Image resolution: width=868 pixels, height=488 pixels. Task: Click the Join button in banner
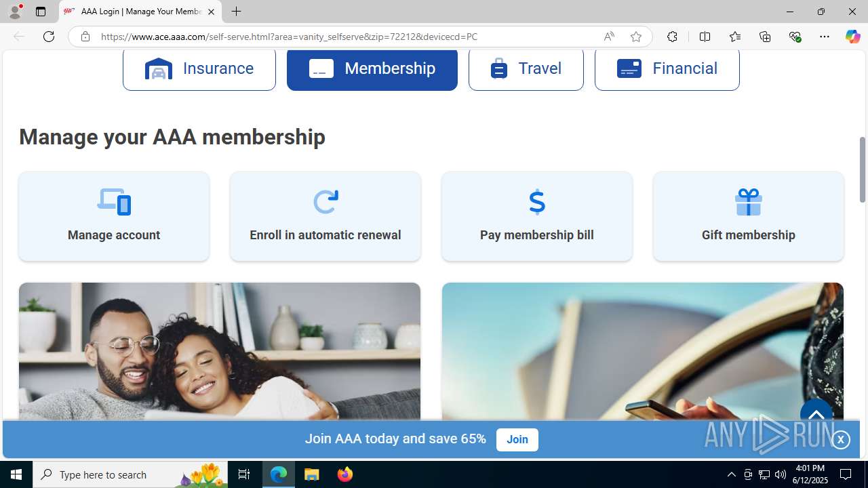coord(517,439)
